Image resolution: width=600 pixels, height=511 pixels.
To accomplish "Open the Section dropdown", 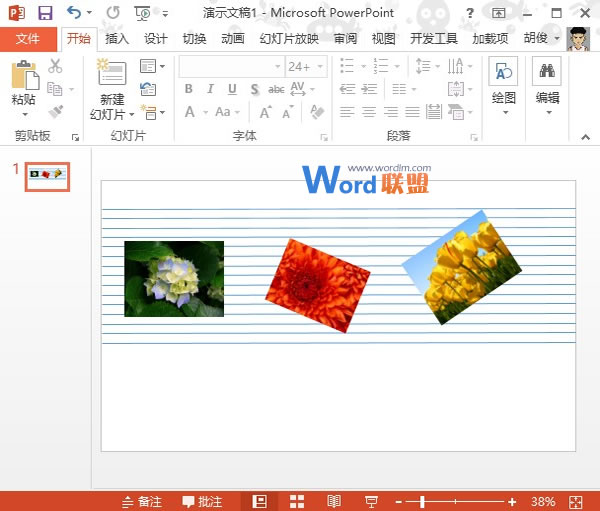I will click(x=152, y=112).
